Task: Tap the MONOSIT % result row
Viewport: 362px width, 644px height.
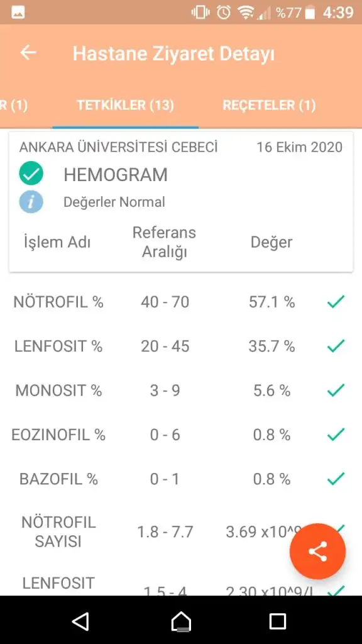Action: pos(180,390)
